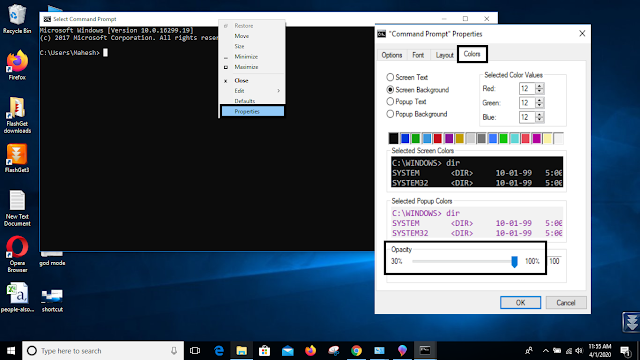The image size is (640, 360).
Task: Click the Blue value input field
Action: [x=527, y=117]
